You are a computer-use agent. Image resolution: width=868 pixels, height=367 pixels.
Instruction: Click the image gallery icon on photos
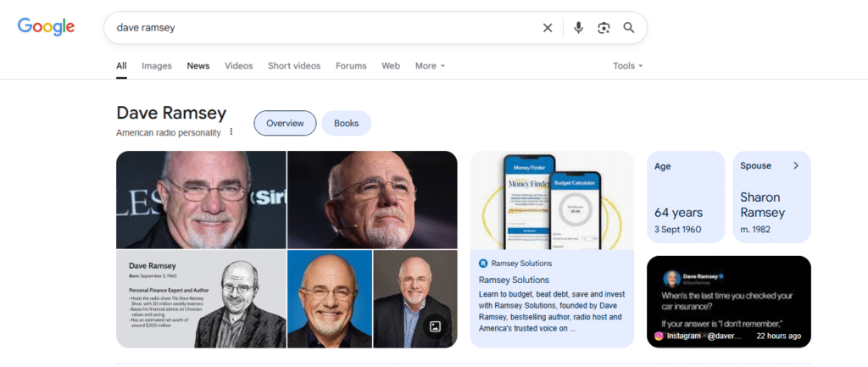tap(435, 326)
